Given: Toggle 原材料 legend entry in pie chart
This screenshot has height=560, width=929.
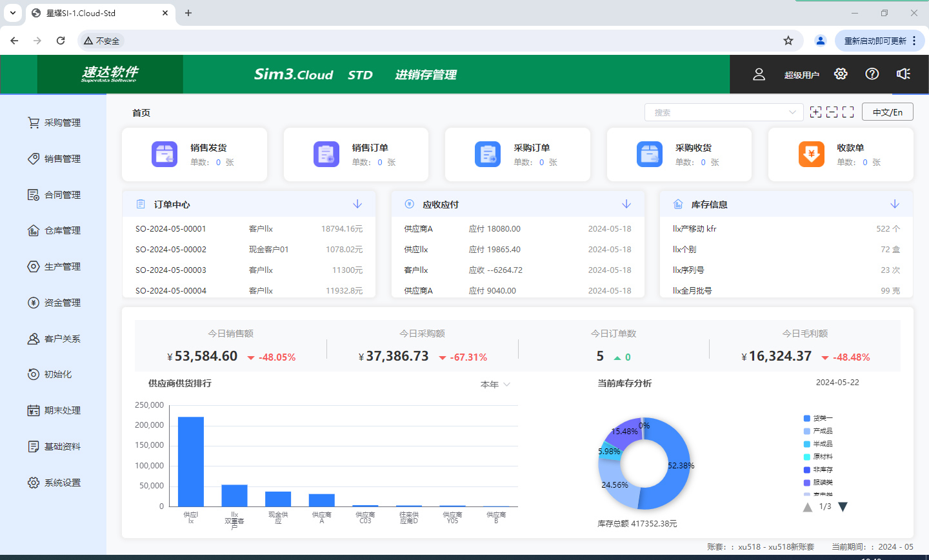Looking at the screenshot, I should click(x=818, y=457).
